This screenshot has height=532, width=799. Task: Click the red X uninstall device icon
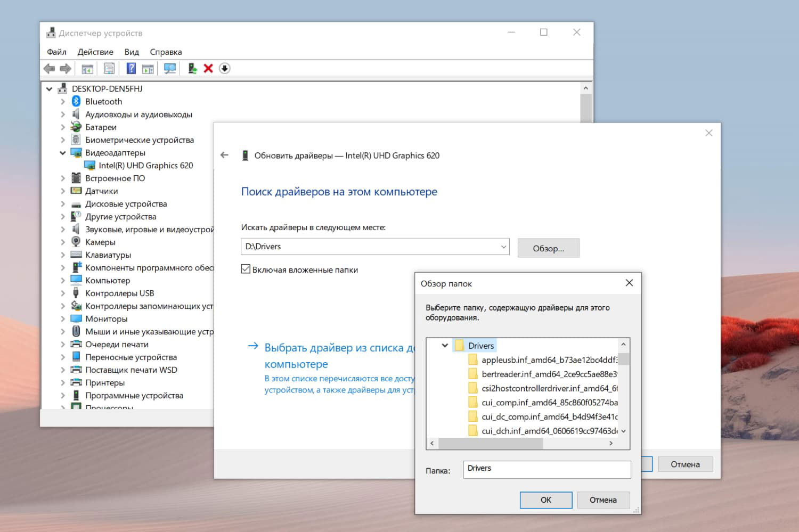[208, 68]
